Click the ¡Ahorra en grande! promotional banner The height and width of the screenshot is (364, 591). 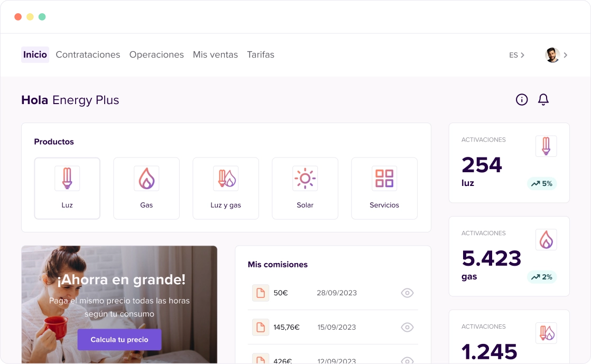[119, 279]
